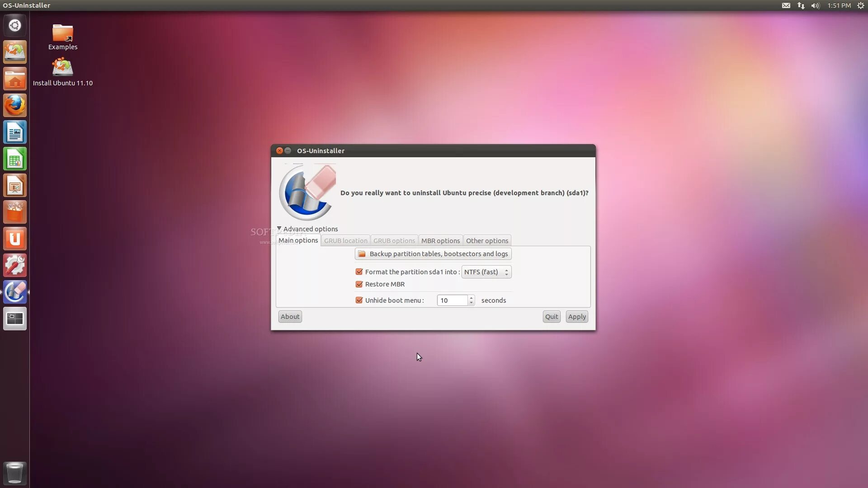Open Ubuntu Software Center bag icon

pos(15,212)
